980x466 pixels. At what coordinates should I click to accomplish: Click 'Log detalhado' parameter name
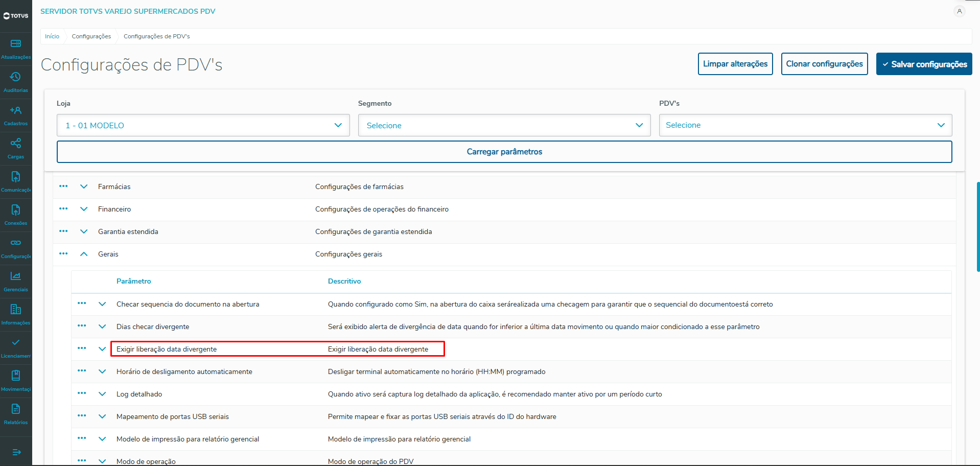point(139,394)
